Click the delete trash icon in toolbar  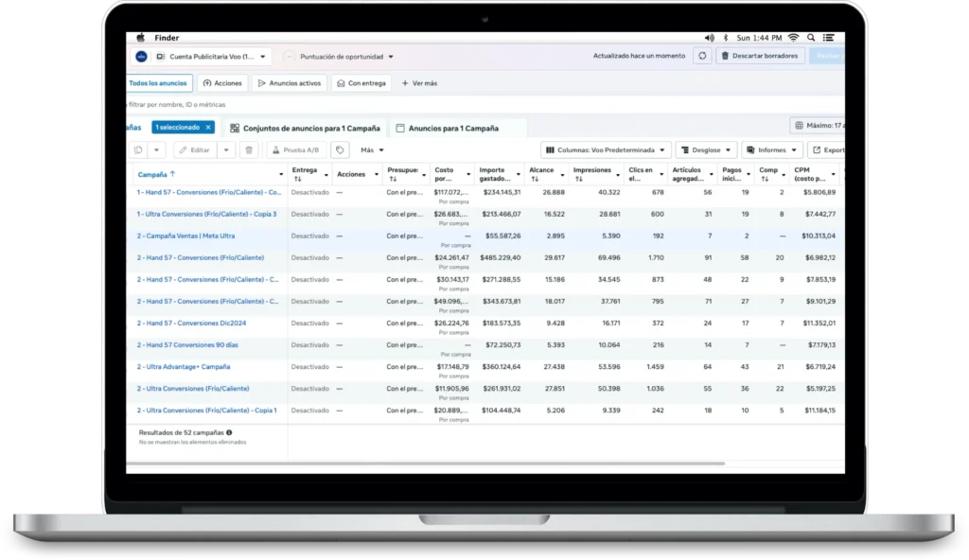(x=249, y=149)
